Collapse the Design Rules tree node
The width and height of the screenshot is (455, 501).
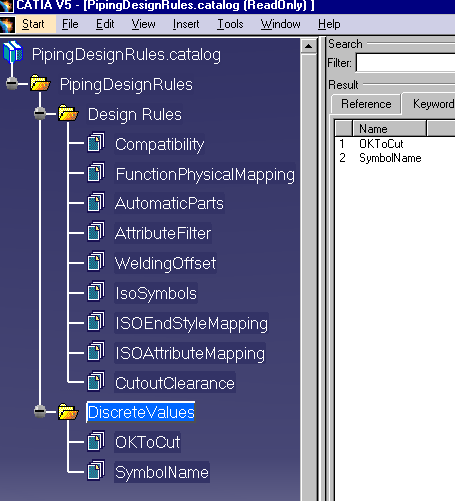[40, 113]
